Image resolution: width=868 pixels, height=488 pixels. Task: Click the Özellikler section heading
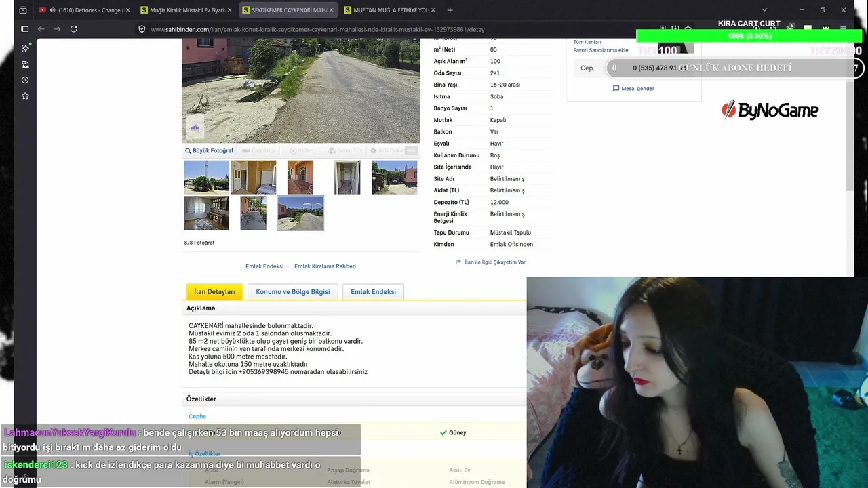(x=201, y=399)
